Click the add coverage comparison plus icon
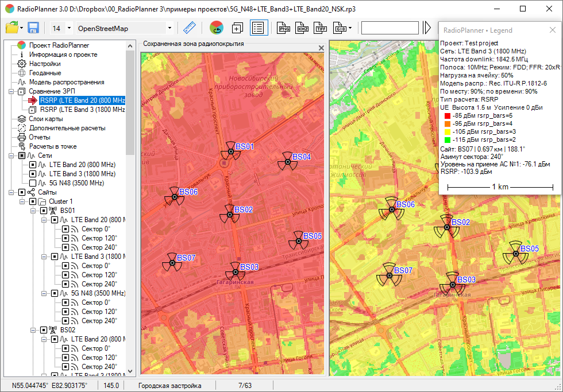The width and height of the screenshot is (563, 392). [237, 28]
